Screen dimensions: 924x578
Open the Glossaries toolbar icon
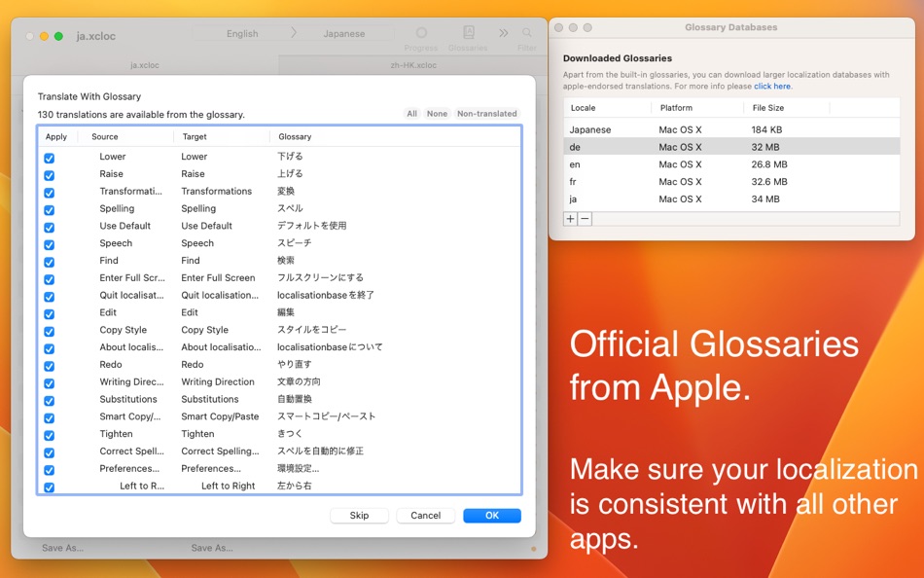point(468,33)
